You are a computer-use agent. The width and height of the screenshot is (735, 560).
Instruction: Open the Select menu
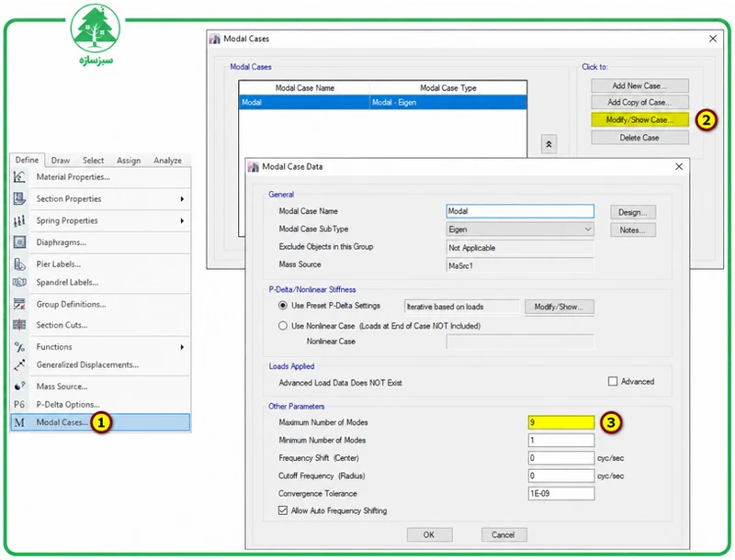94,160
